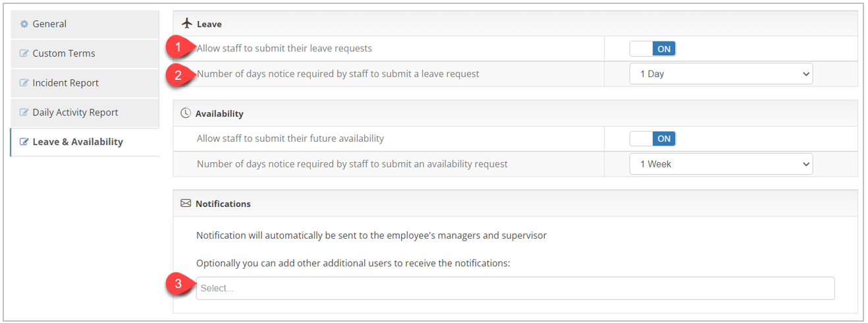Click the airplane icon in Leave header
This screenshot has width=868, height=323.
tap(186, 23)
